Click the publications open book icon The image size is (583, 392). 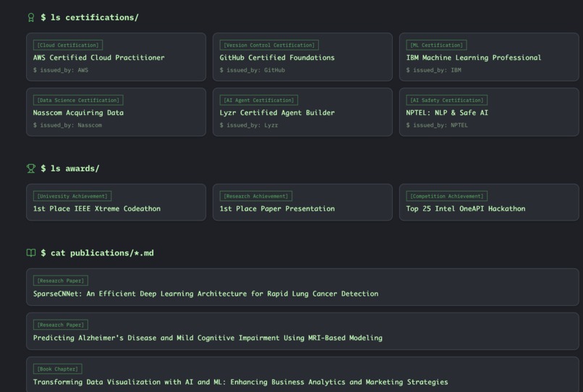(x=31, y=253)
